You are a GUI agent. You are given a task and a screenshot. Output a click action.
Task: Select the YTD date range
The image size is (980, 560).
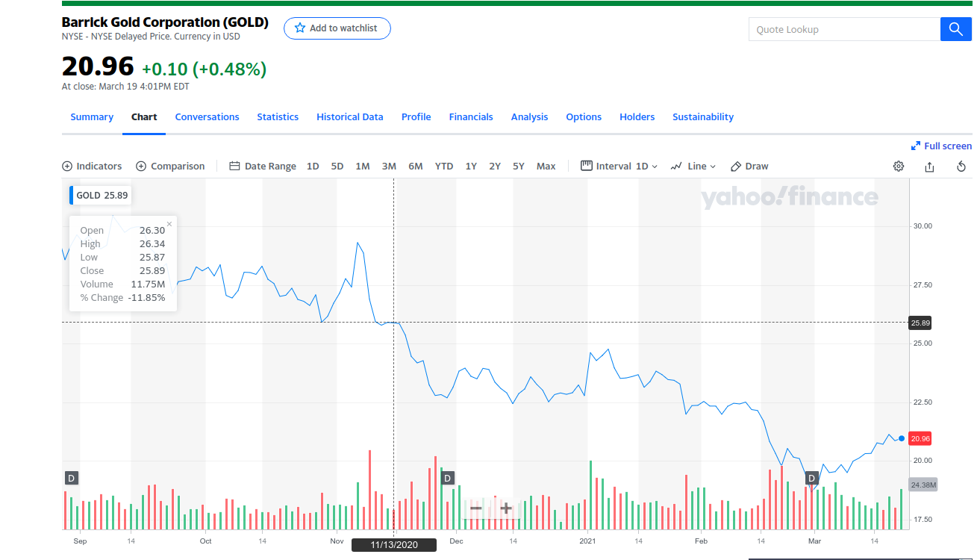pos(443,166)
